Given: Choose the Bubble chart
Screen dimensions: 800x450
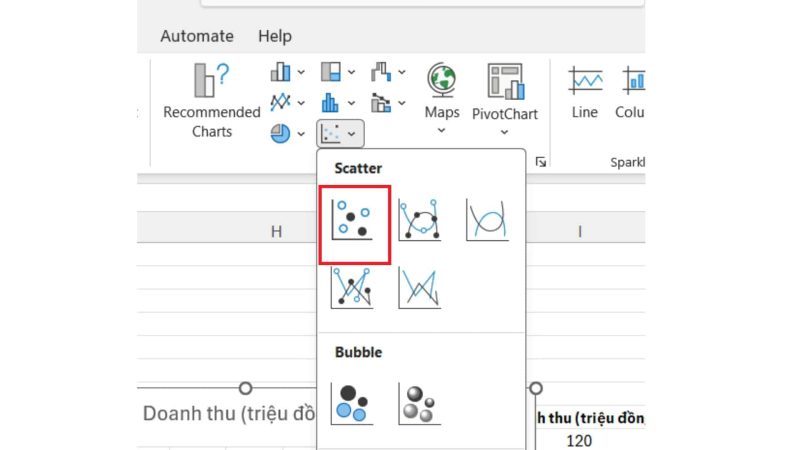Looking at the screenshot, I should 352,404.
